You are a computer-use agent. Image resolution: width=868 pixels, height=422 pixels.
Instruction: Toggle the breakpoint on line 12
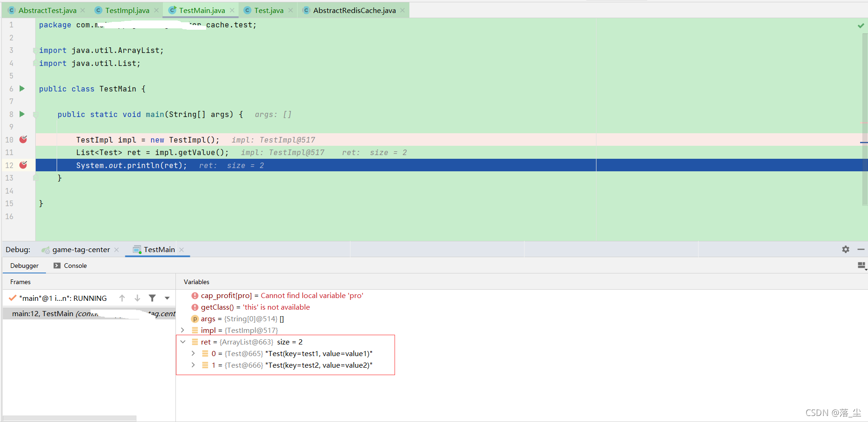pos(23,165)
